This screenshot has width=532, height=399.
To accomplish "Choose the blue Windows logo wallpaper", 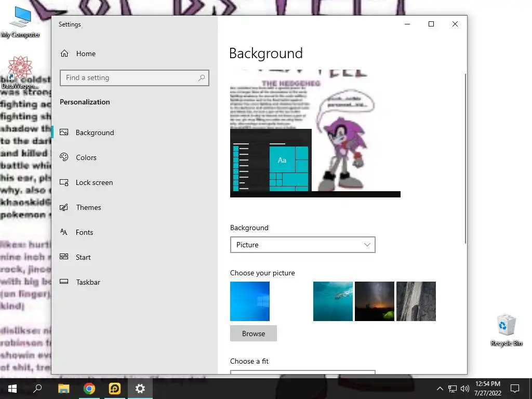I will pos(250,301).
